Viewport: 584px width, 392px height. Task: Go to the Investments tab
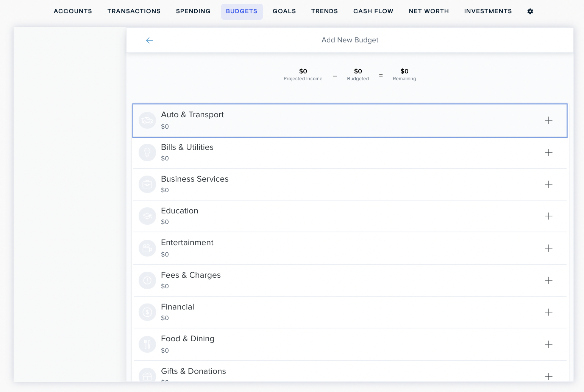[487, 11]
